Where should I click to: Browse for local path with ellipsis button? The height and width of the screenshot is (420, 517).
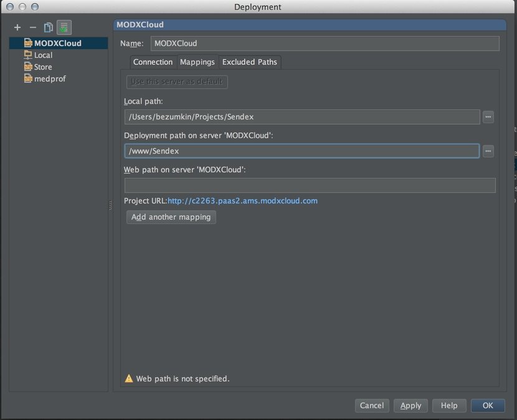488,116
